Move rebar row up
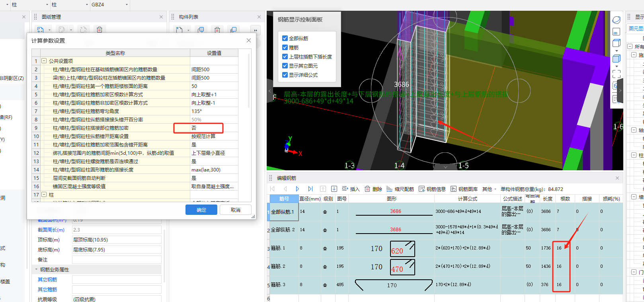 (x=323, y=189)
